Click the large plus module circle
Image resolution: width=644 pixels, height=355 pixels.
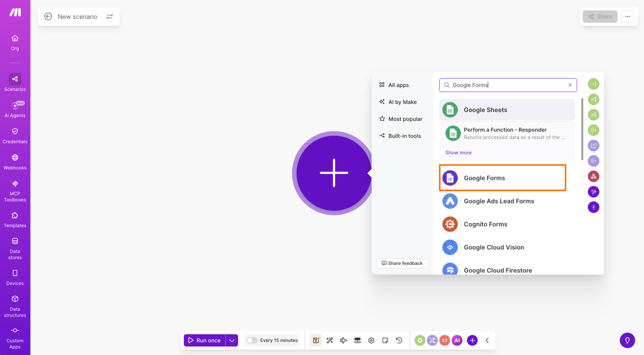pos(334,173)
